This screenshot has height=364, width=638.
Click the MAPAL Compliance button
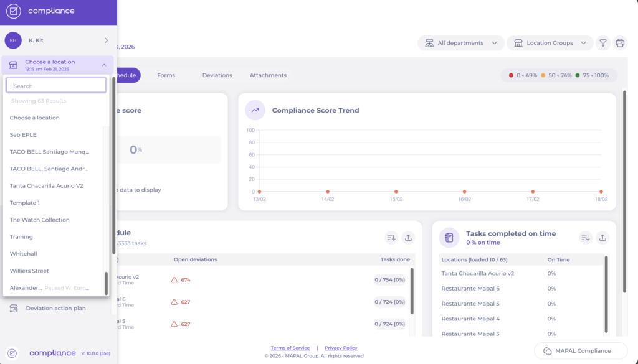tap(580, 350)
